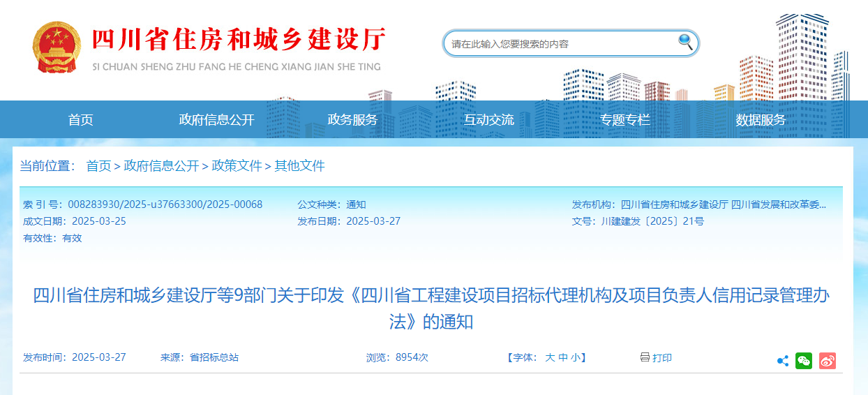Click the 当前位置 label
The height and width of the screenshot is (395, 868).
(47, 166)
